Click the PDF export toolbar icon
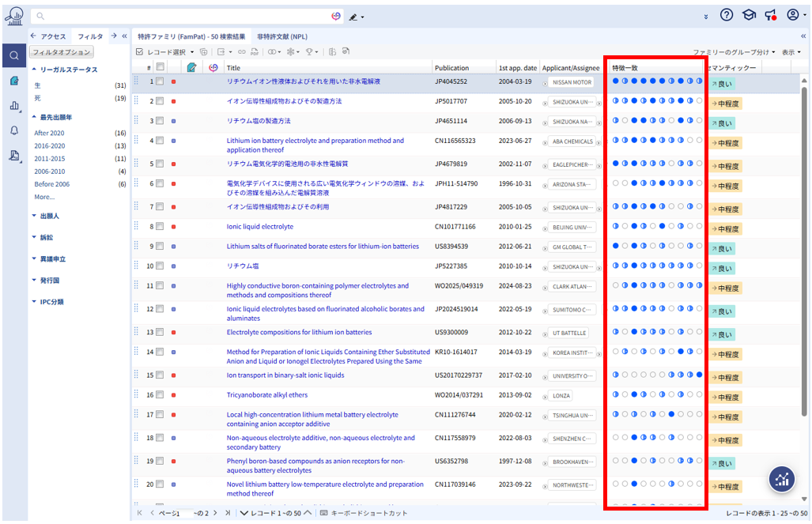This screenshot has width=812, height=524. pyautogui.click(x=255, y=52)
